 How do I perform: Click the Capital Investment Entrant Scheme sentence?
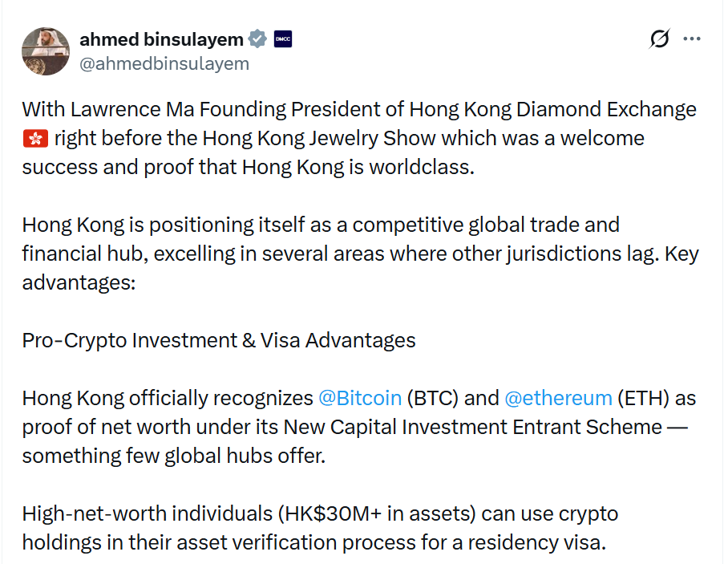coord(321,427)
